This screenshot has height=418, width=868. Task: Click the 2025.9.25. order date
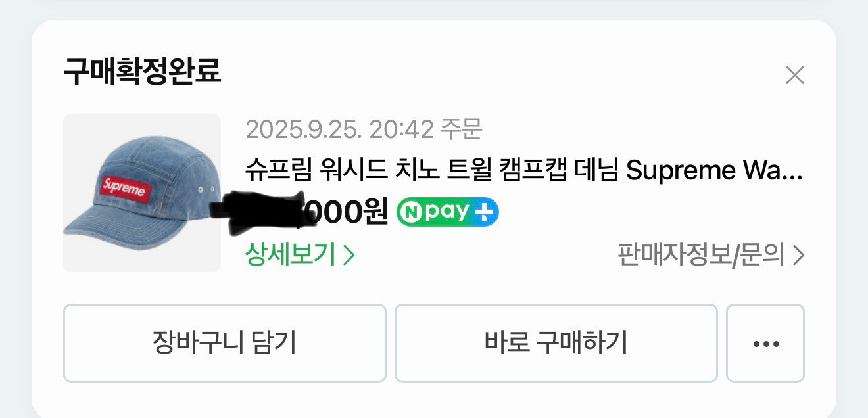(304, 129)
